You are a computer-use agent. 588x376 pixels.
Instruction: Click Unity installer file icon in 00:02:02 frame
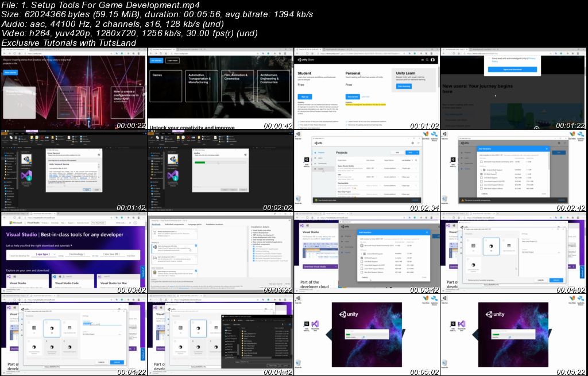coord(173,159)
